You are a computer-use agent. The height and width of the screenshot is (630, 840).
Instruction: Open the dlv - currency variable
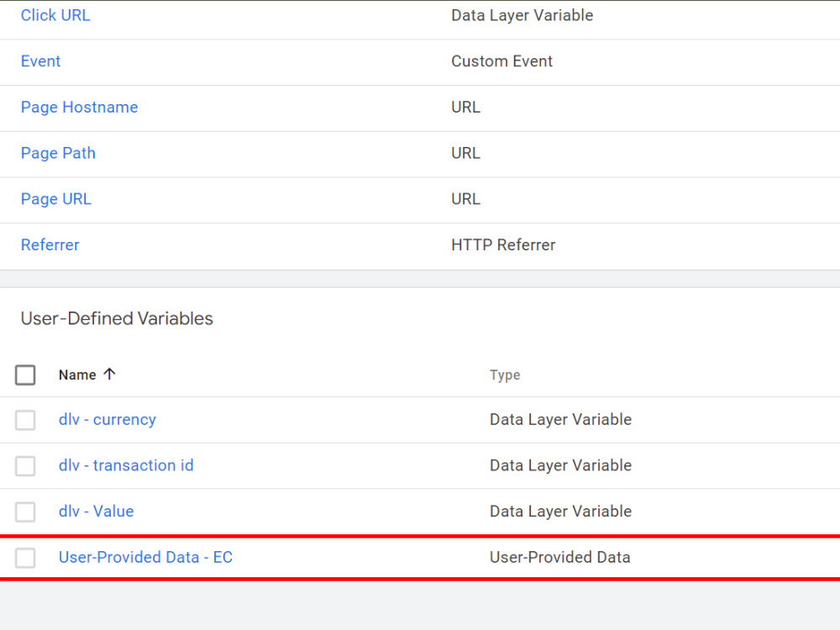[108, 419]
